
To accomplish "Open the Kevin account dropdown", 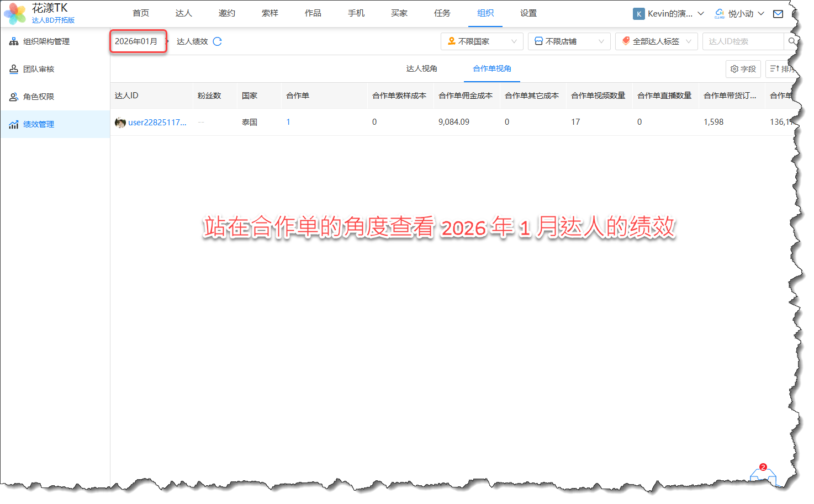I will (669, 14).
